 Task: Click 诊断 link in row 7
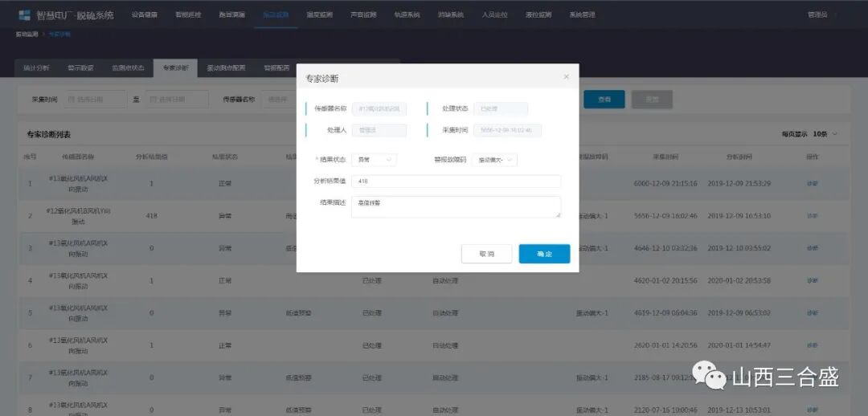click(x=812, y=377)
